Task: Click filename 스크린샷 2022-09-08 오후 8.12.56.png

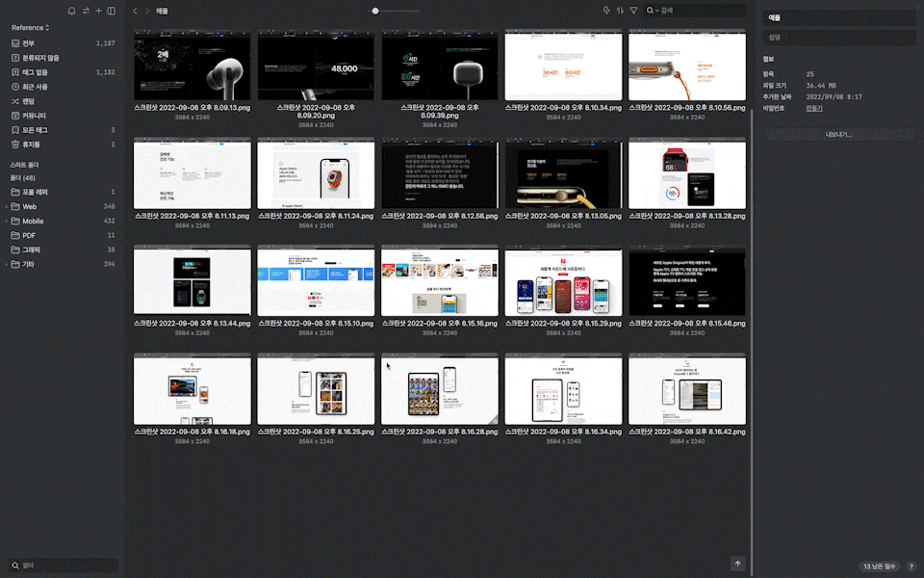Action: point(440,216)
